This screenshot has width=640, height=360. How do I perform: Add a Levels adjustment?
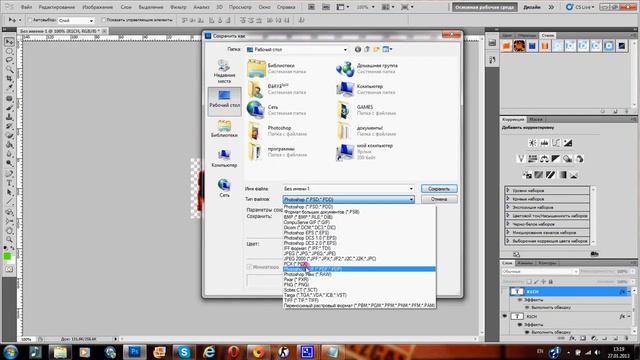click(544, 143)
